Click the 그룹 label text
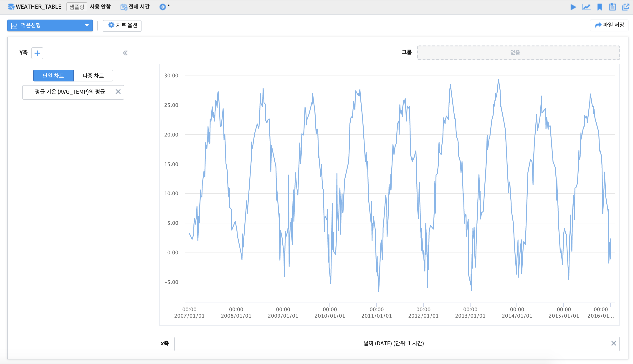Image resolution: width=633 pixels, height=364 pixels. pyautogui.click(x=407, y=52)
